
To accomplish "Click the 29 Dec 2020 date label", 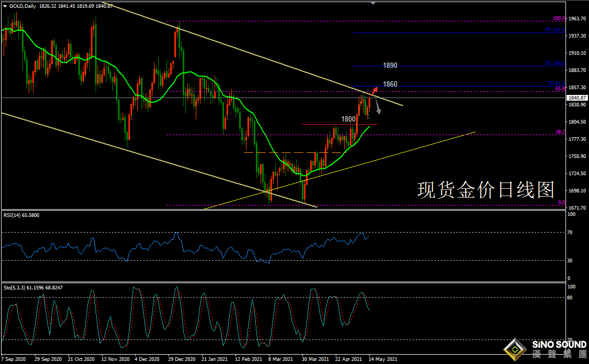I will pyautogui.click(x=183, y=359).
